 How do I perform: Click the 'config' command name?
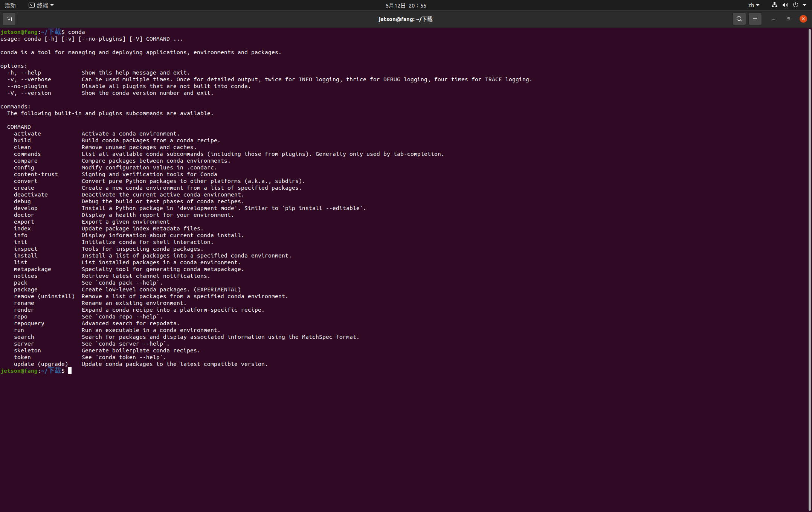click(24, 168)
